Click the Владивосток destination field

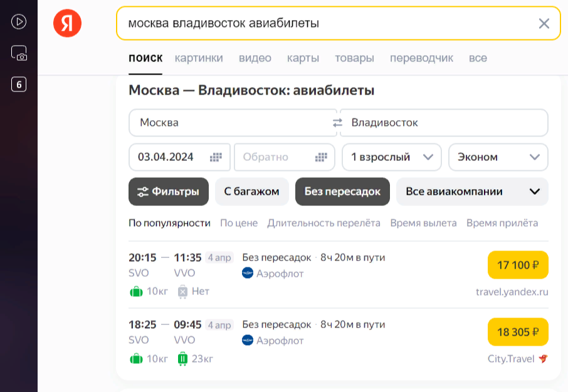444,123
